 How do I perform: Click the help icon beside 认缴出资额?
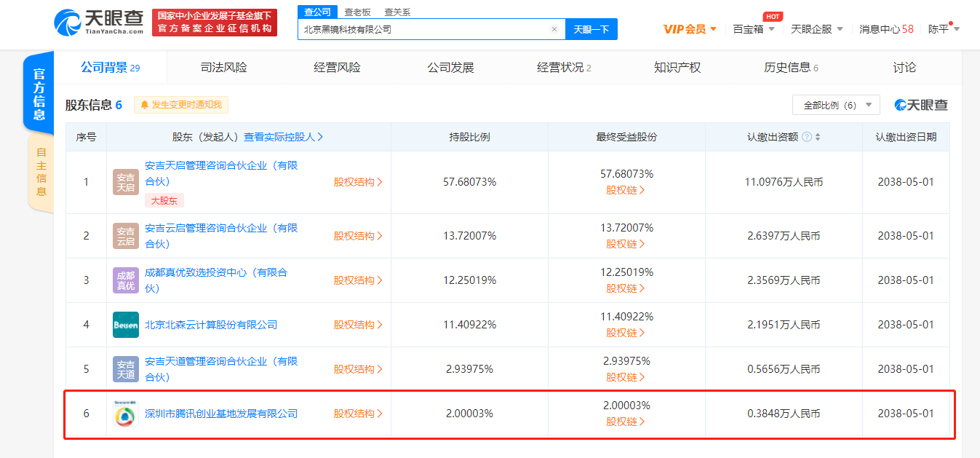click(807, 137)
